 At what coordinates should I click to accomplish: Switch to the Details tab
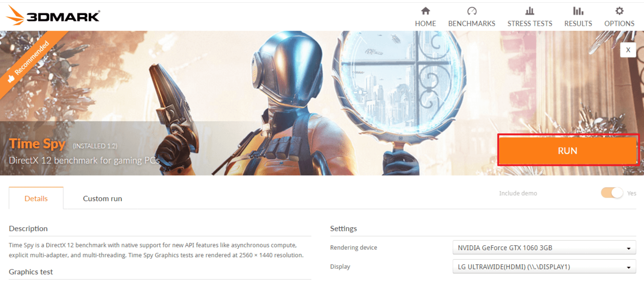point(36,198)
